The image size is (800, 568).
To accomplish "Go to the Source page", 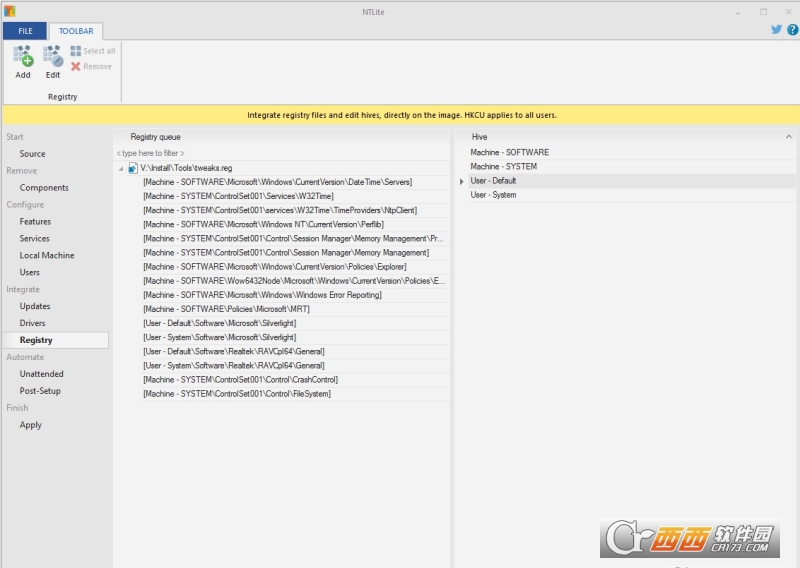I will 32,154.
